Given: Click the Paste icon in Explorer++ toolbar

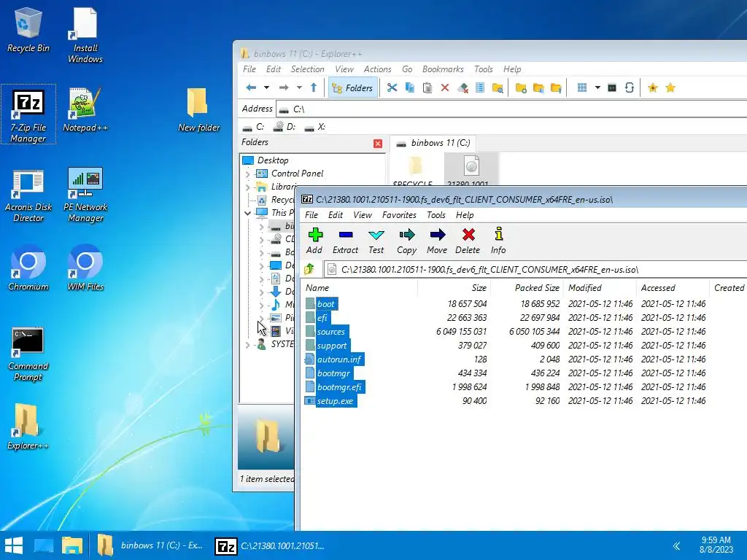Looking at the screenshot, I should (x=427, y=87).
